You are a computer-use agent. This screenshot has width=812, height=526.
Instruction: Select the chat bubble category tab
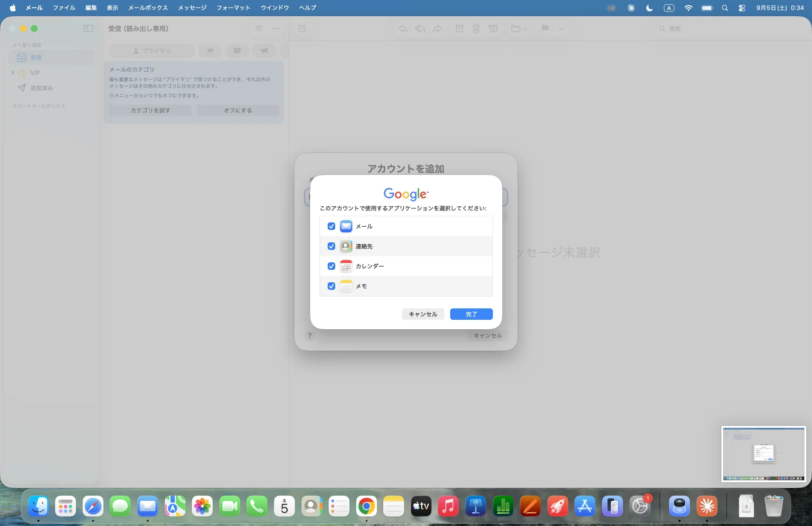(x=237, y=50)
